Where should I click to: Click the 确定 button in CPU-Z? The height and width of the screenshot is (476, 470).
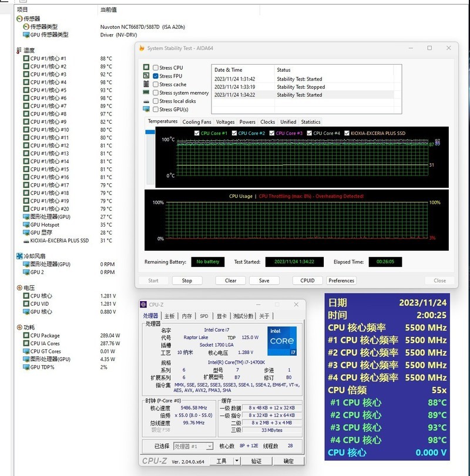[x=288, y=461]
